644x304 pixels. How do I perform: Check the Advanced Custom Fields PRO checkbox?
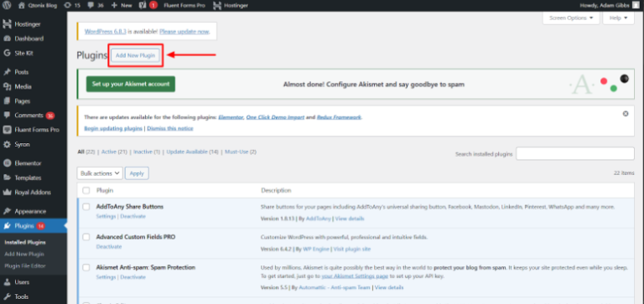pyautogui.click(x=86, y=237)
